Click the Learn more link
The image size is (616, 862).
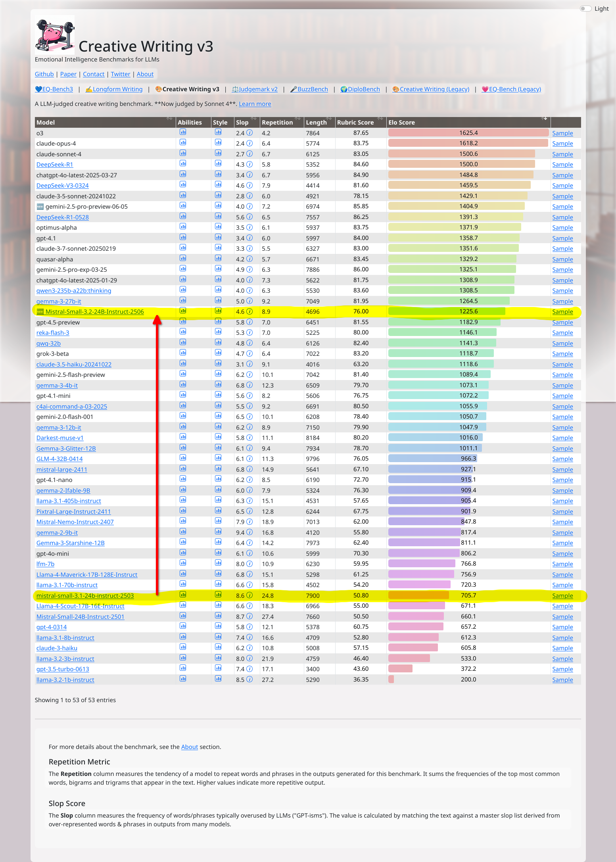click(255, 104)
